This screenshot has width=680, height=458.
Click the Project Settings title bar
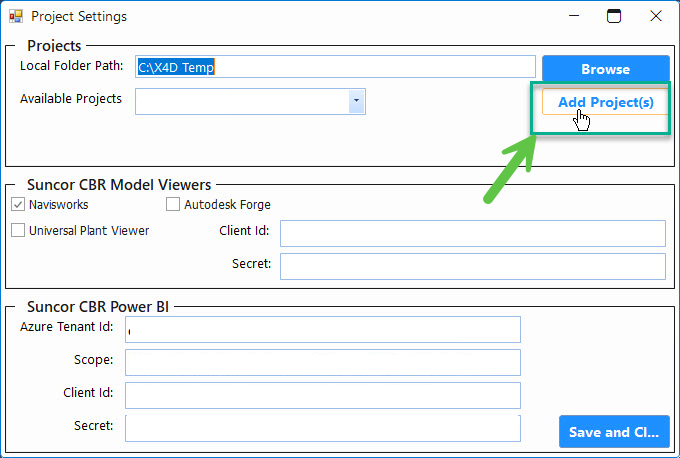click(x=300, y=17)
